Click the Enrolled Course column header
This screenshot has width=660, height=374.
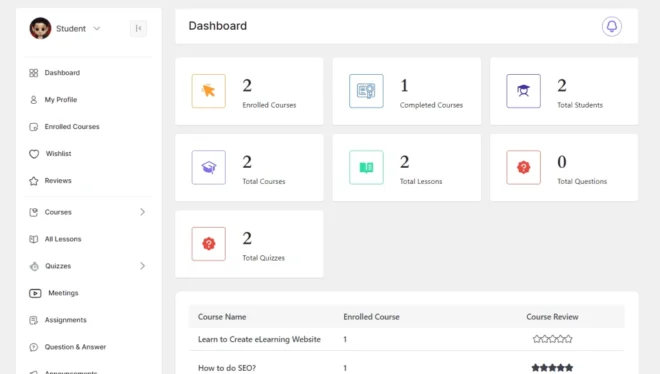pyautogui.click(x=371, y=317)
